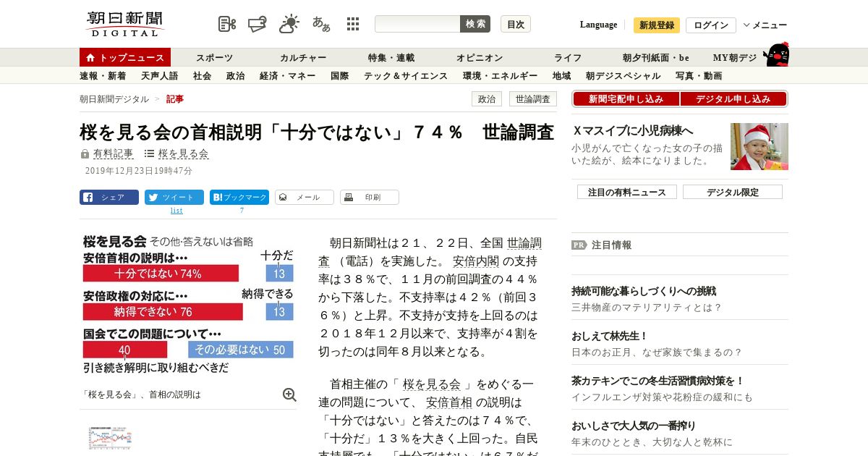Image resolution: width=868 pixels, height=456 pixels.
Task: Open 持続可能な暮らしづくりへの挑戦 PR link
Action: (644, 291)
